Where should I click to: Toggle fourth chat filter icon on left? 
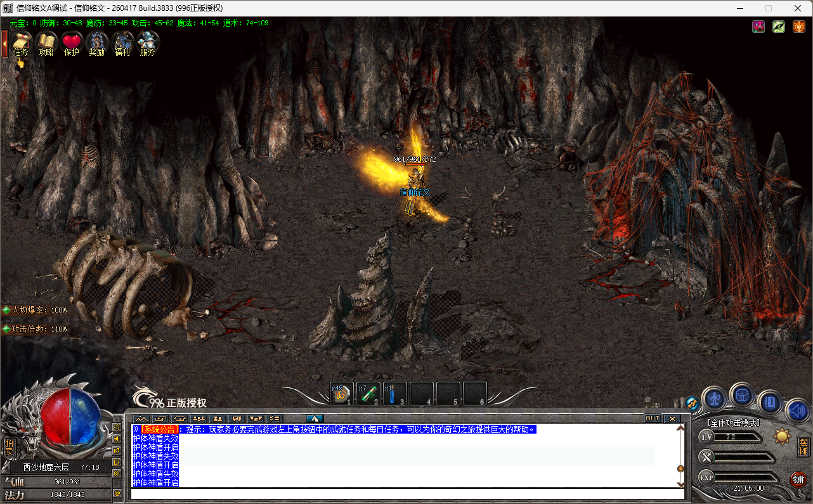117,462
